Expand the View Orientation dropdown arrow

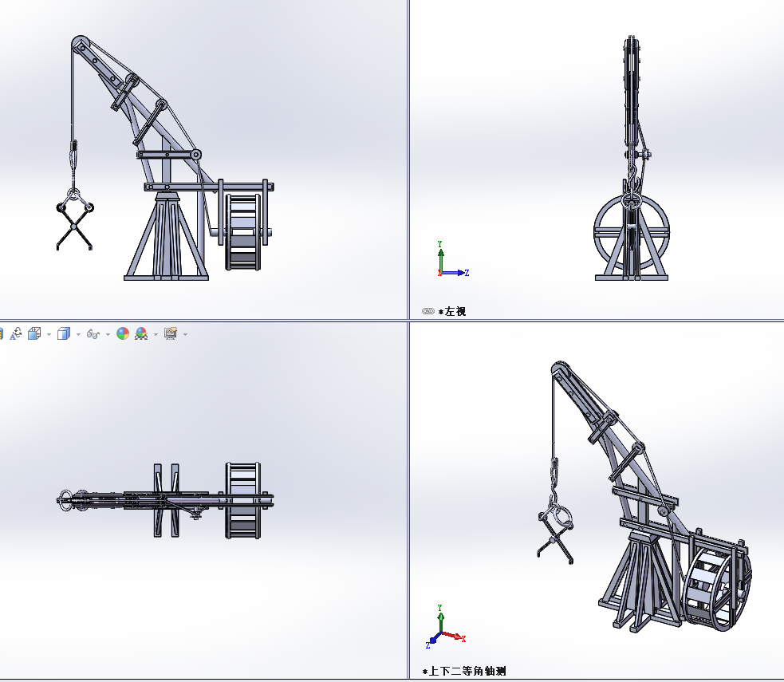[x=49, y=334]
